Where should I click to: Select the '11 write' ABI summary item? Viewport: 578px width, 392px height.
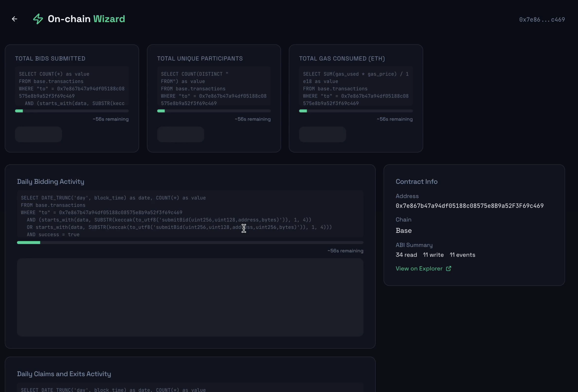tap(433, 255)
